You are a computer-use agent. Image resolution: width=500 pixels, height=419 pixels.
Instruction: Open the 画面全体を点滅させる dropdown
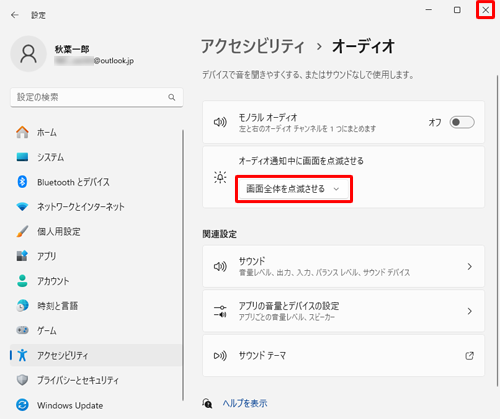pos(294,189)
